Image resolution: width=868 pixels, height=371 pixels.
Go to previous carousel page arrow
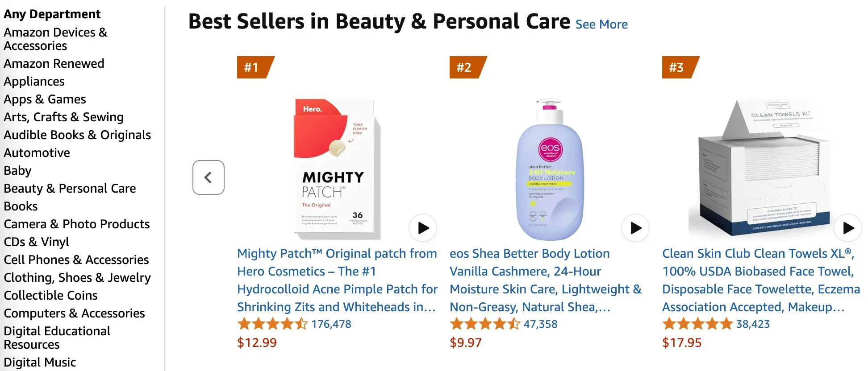[x=209, y=177]
